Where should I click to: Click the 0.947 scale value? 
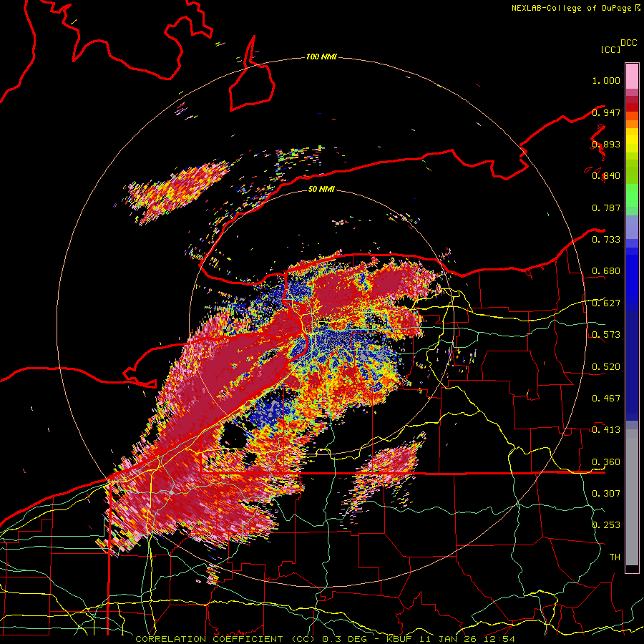606,112
